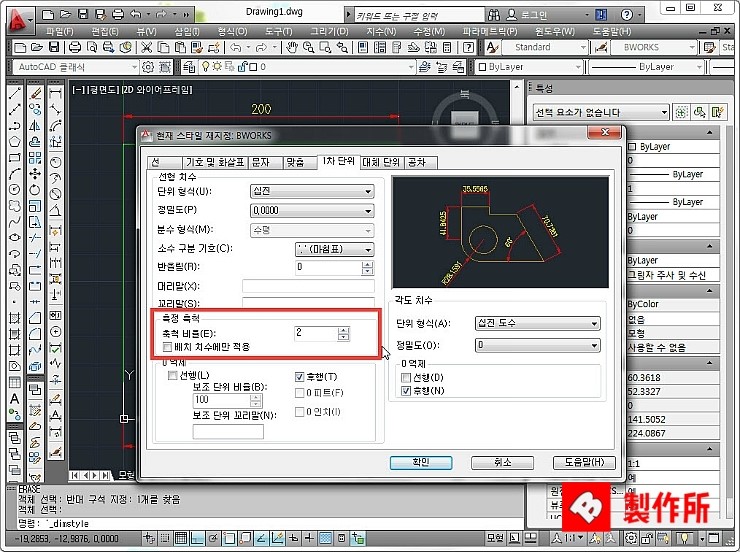
Task: Switch to the 문자 tab
Action: 265,163
